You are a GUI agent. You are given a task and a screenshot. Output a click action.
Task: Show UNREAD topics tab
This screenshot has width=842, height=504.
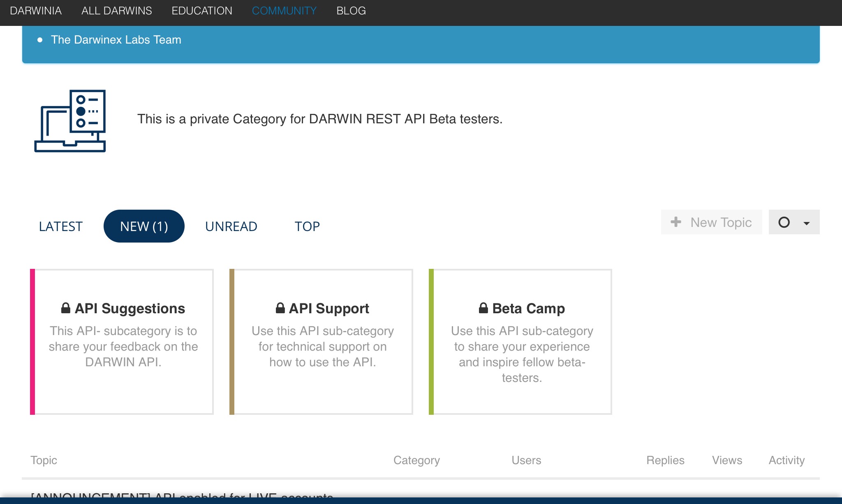231,226
